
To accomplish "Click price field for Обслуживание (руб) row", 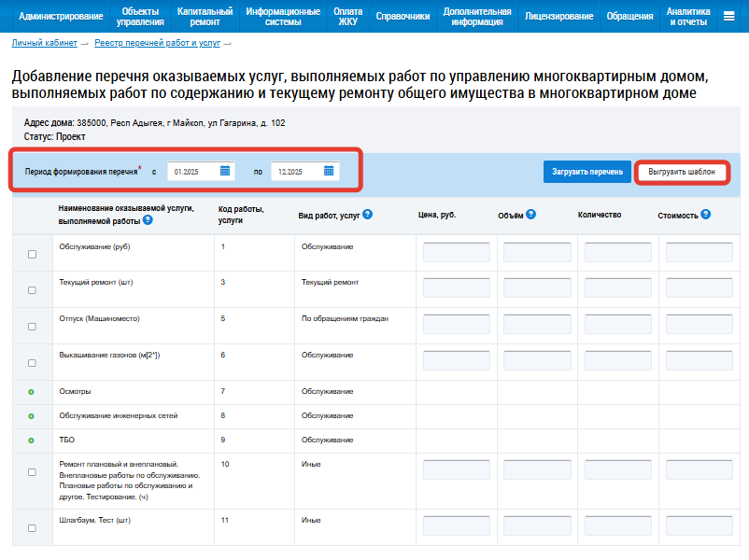I will click(457, 253).
